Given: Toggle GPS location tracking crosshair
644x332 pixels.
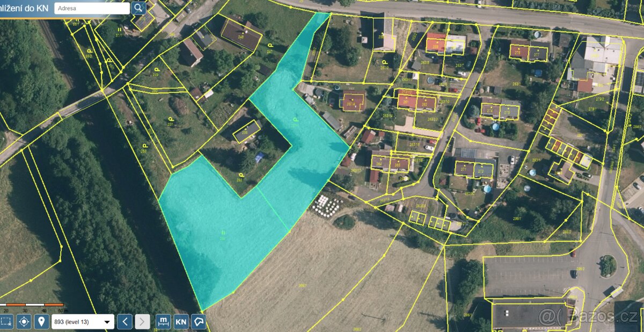Looking at the screenshot, I should click(x=23, y=321).
